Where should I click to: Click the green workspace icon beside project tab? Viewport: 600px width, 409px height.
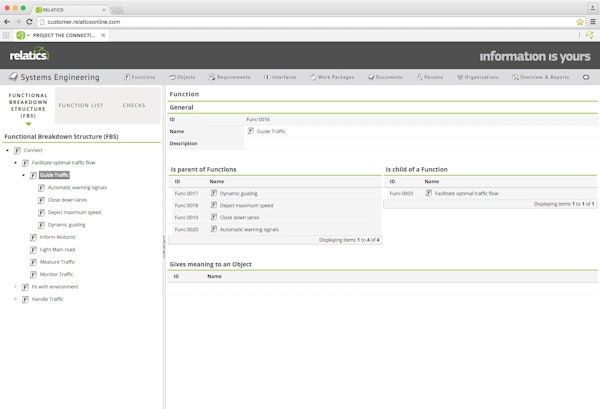point(21,35)
